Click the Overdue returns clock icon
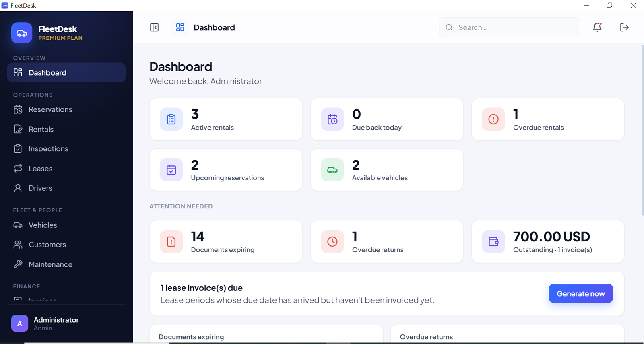This screenshot has width=644, height=344. click(x=332, y=241)
